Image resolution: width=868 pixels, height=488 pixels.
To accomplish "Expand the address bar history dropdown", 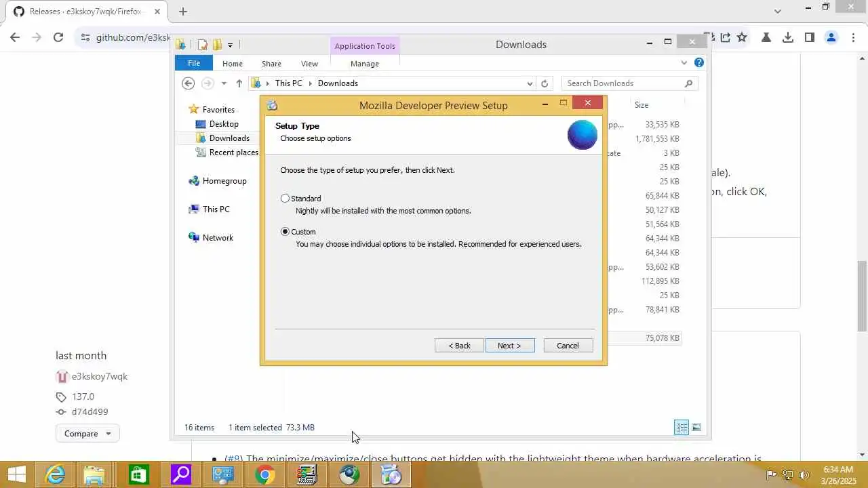I will pos(530,83).
